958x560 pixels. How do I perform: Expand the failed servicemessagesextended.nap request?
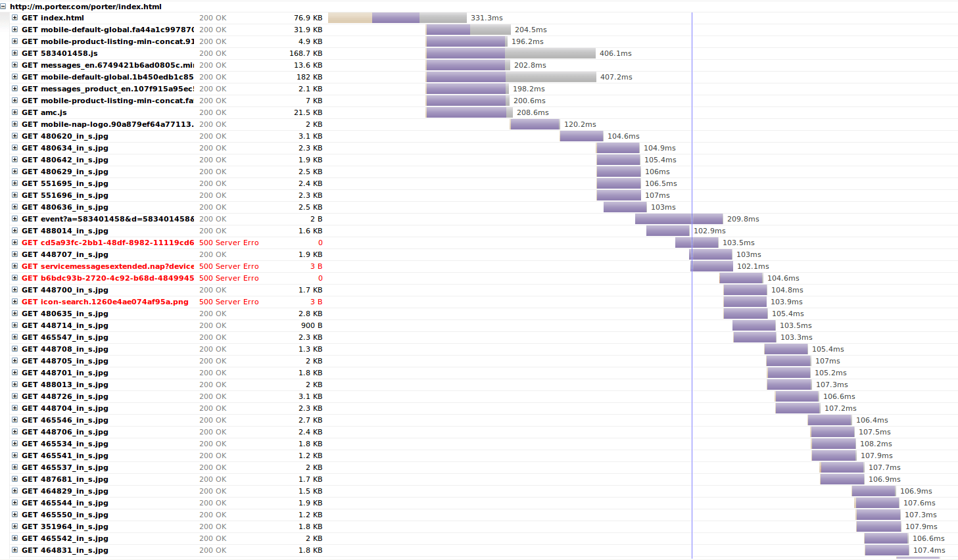(x=14, y=266)
